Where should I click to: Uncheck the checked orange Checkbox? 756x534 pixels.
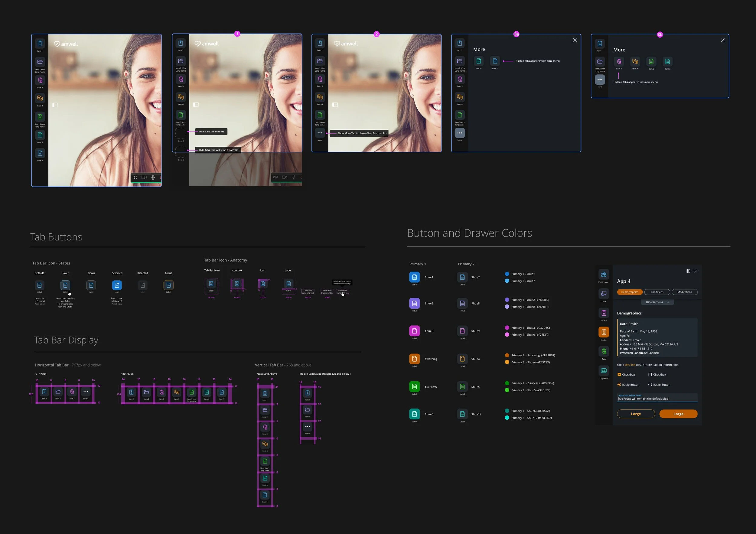point(619,375)
